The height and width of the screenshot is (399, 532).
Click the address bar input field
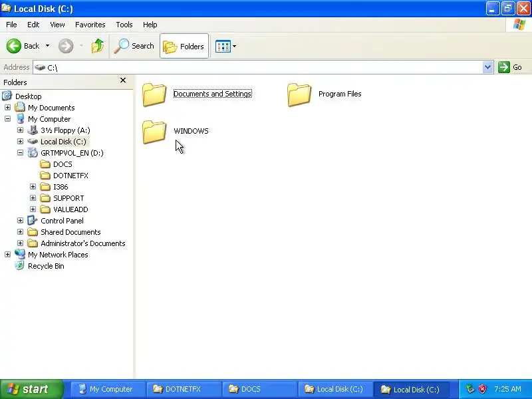click(x=258, y=68)
